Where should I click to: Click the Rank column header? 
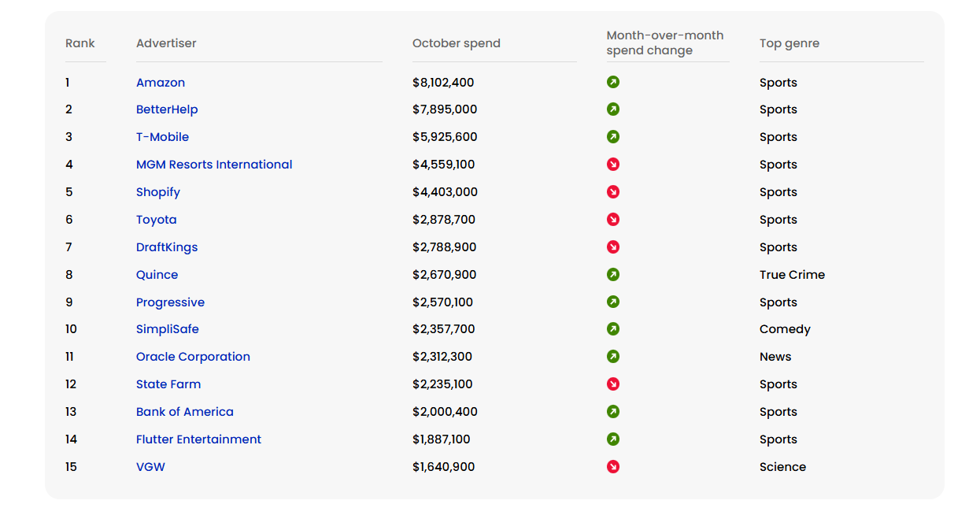click(80, 43)
